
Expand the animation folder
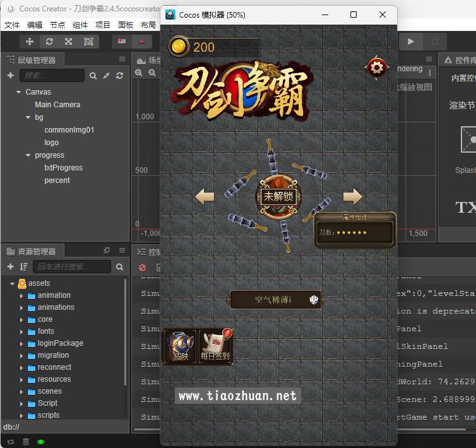pos(21,296)
